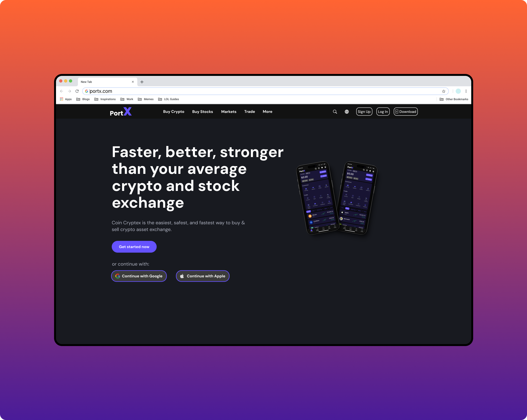This screenshot has height=420, width=527.
Task: Open the Trade navigation menu item
Action: [x=249, y=111]
